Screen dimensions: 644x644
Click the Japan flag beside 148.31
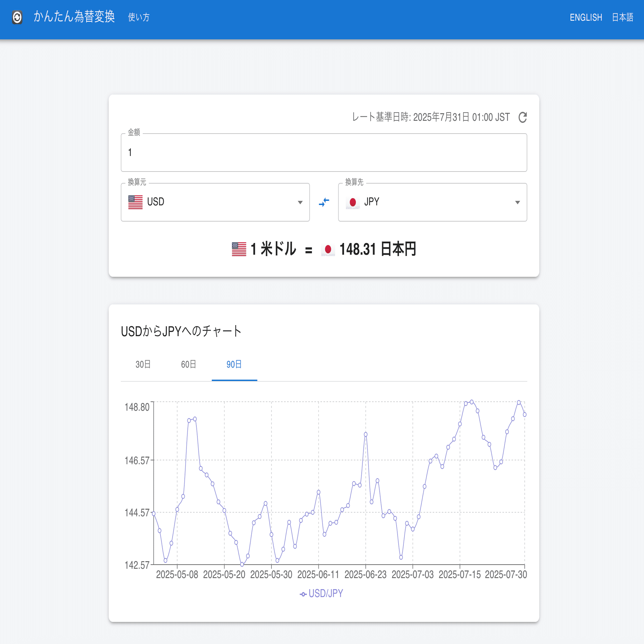[x=327, y=249]
